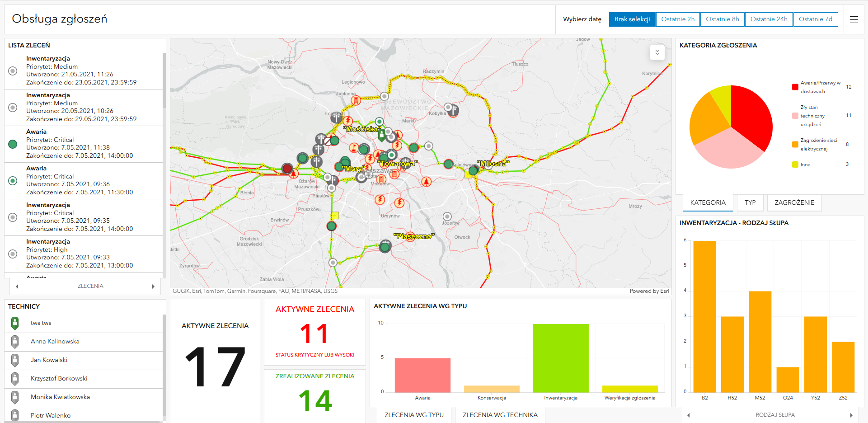The width and height of the screenshot is (868, 423).
Task: Select the Inwentaryzacja High priority order radio
Action: pos(13,254)
